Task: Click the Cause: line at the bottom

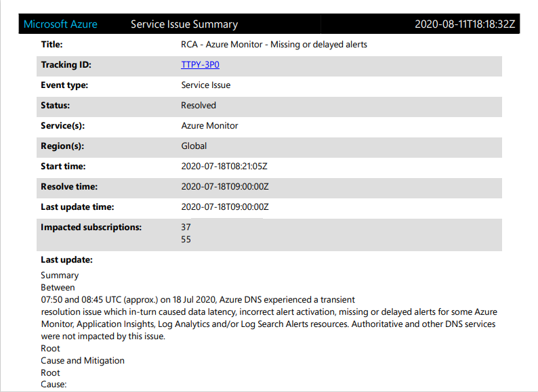Action: click(x=54, y=385)
